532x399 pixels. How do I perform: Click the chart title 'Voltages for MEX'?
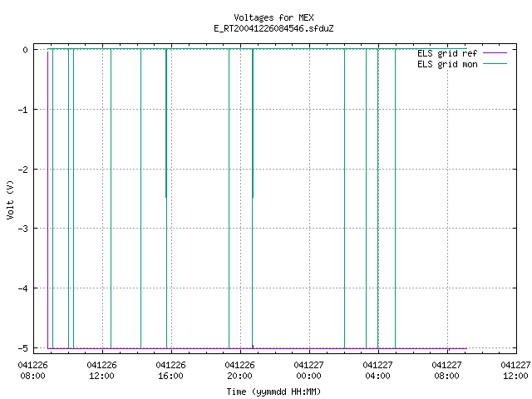[273, 17]
